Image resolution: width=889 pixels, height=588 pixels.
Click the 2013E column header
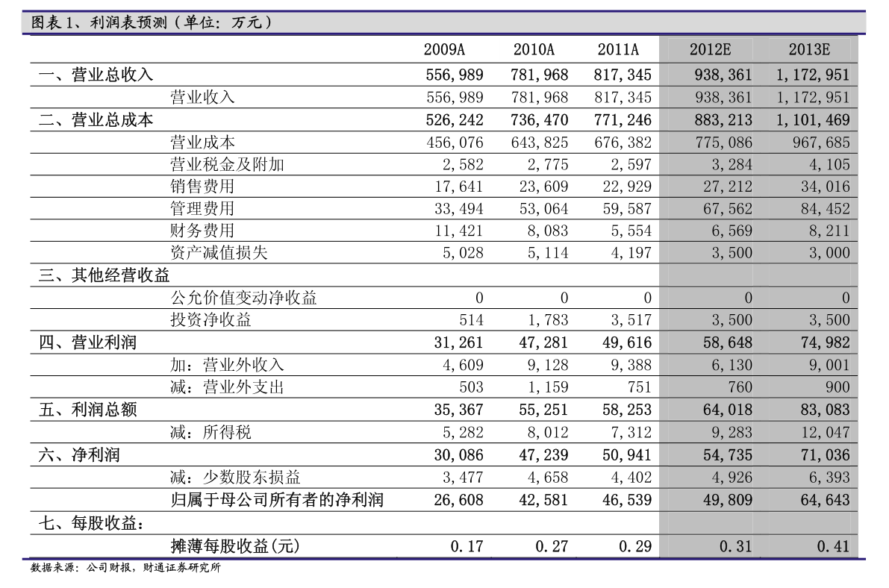(809, 50)
